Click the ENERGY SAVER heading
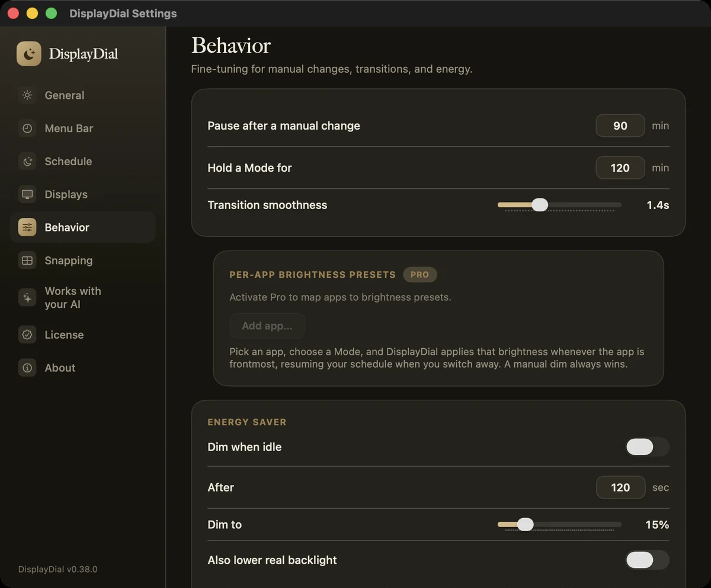Image resolution: width=711 pixels, height=588 pixels. coord(247,422)
